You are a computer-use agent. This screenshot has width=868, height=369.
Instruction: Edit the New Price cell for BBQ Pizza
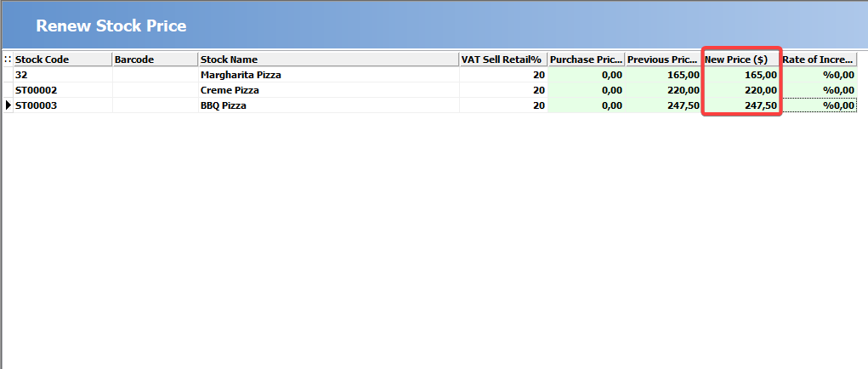click(741, 105)
